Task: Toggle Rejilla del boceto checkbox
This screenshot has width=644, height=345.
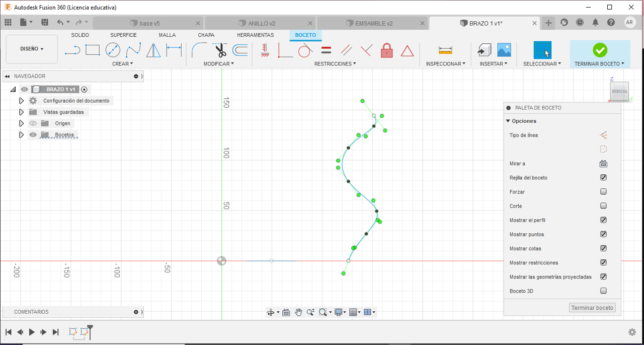Action: coord(603,178)
